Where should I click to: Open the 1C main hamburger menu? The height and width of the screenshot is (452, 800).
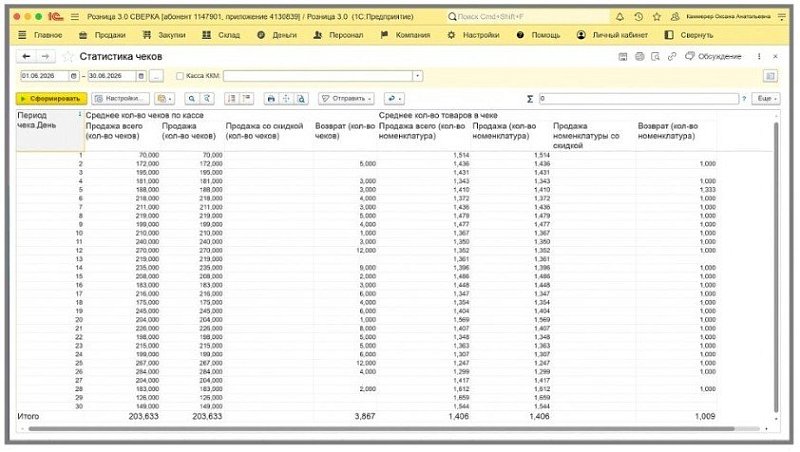pos(74,17)
